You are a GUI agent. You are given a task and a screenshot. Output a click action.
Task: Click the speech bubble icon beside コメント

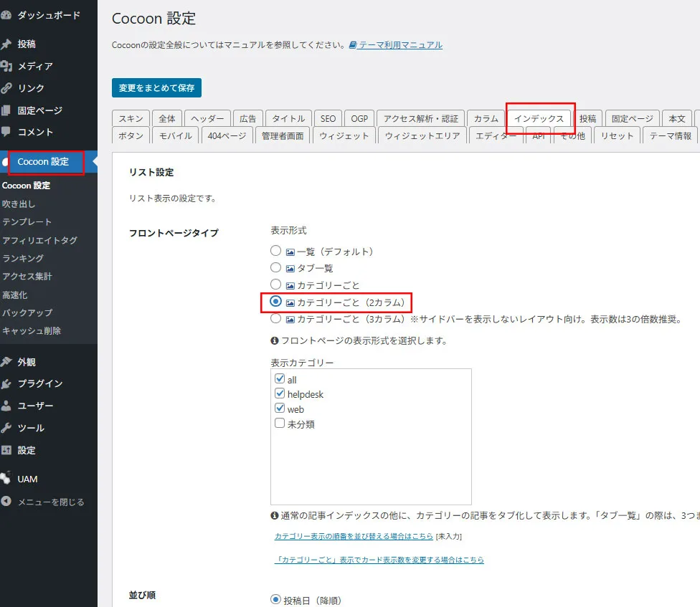[6, 133]
